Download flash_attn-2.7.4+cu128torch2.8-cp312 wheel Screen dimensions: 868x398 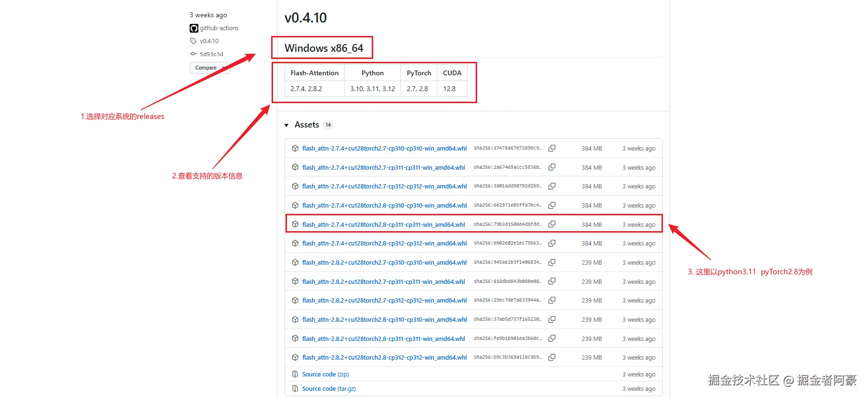point(384,243)
